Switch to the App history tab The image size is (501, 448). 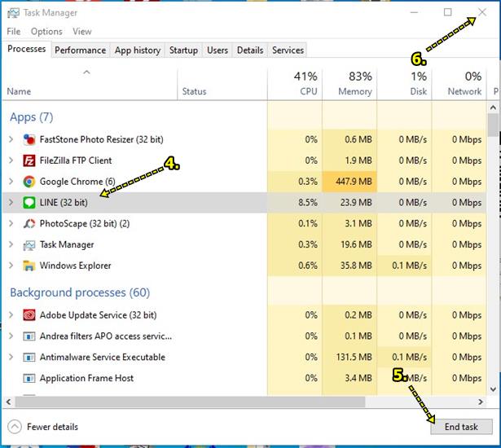click(138, 51)
